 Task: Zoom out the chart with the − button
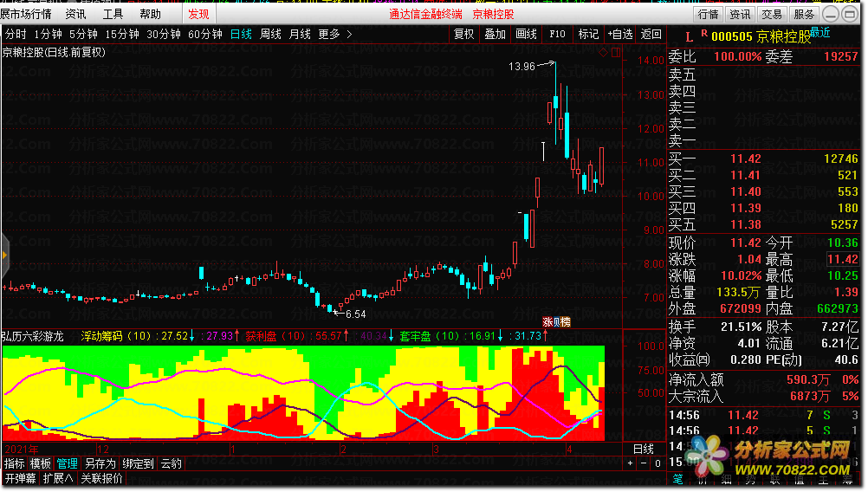coord(644,463)
